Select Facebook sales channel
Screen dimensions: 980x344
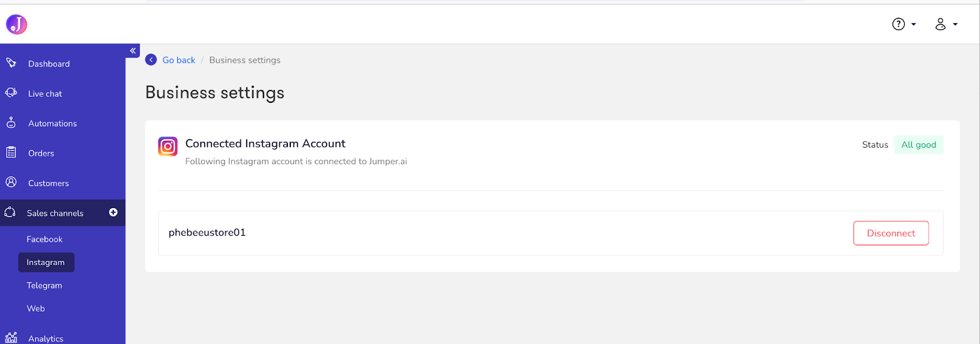click(45, 239)
